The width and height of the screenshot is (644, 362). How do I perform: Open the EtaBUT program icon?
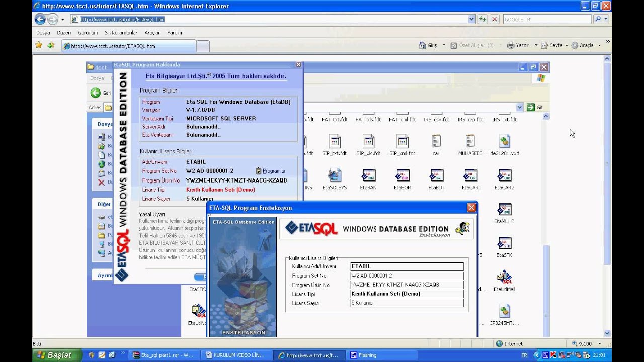(x=436, y=175)
